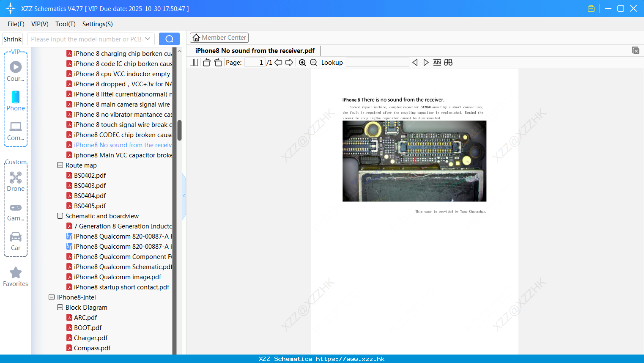Go to previous page arrow

(x=278, y=62)
